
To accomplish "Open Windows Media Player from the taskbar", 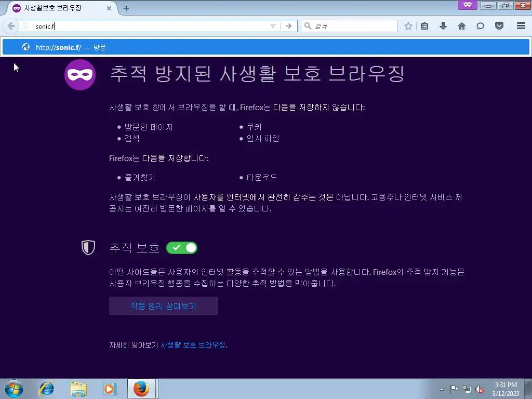I will (110, 389).
